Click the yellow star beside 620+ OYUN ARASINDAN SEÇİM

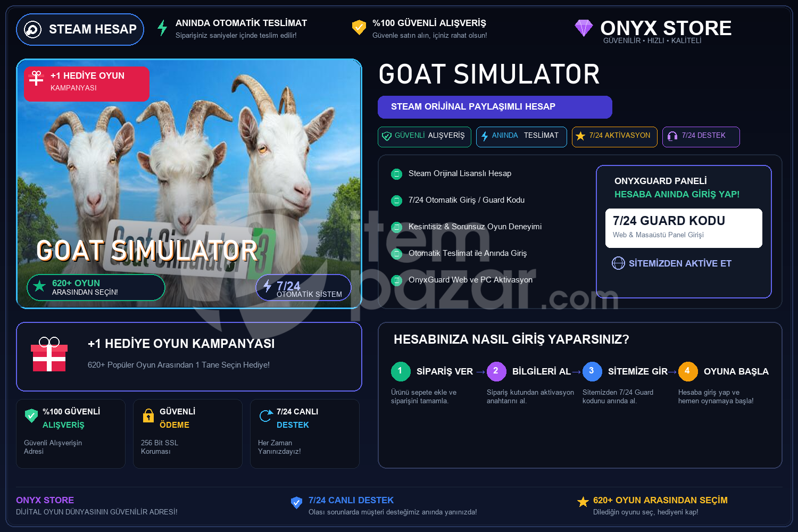point(583,502)
